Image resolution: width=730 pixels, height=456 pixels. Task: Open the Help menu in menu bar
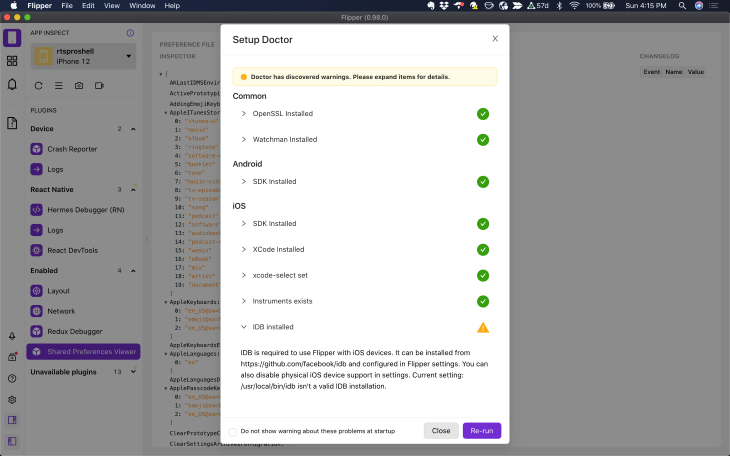[172, 6]
